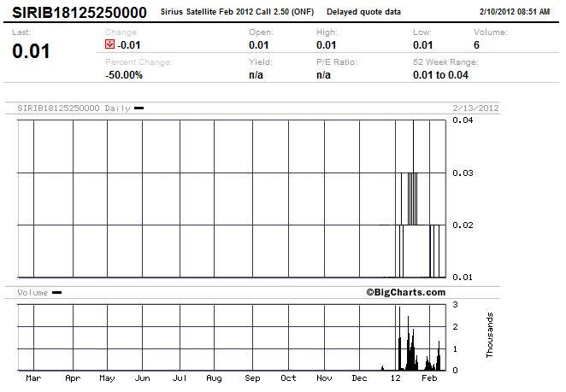This screenshot has width=566, height=392.
Task: Click the 'Thousands' vertical axis label
Action: [489, 335]
